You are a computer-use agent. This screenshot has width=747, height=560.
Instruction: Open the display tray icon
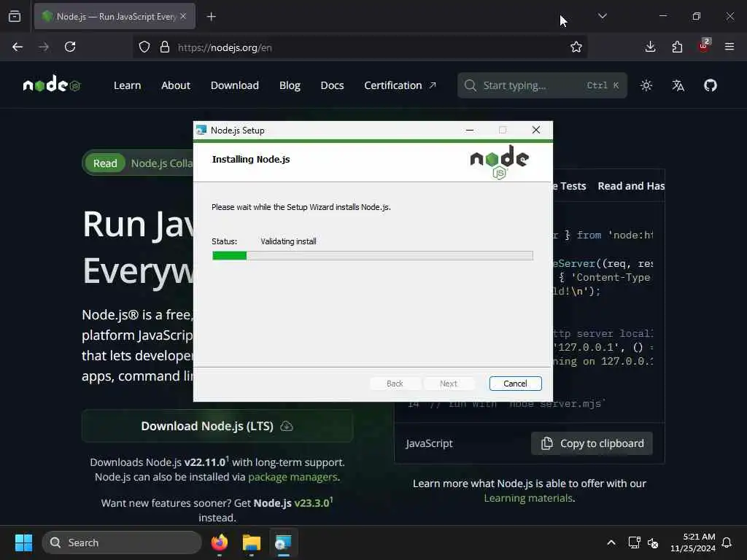(634, 542)
